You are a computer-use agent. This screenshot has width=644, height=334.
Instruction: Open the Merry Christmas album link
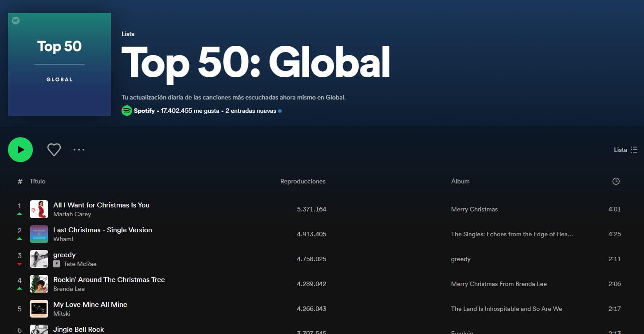(x=474, y=209)
